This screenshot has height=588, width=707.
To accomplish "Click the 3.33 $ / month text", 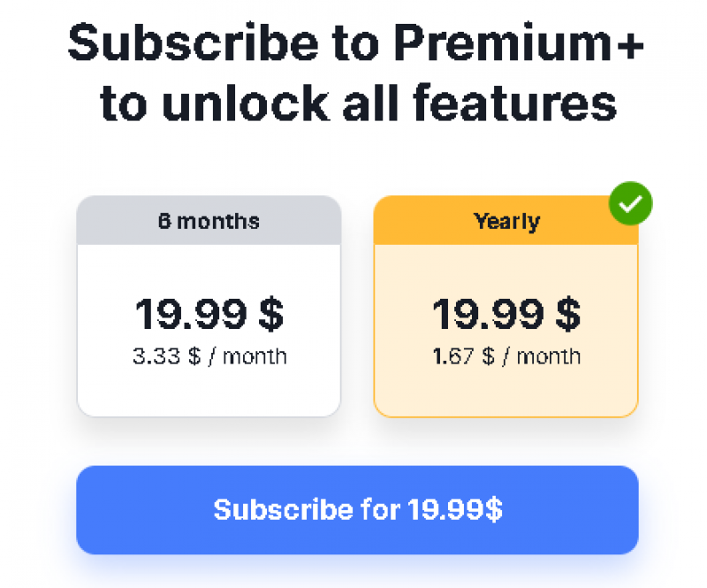I will click(209, 356).
